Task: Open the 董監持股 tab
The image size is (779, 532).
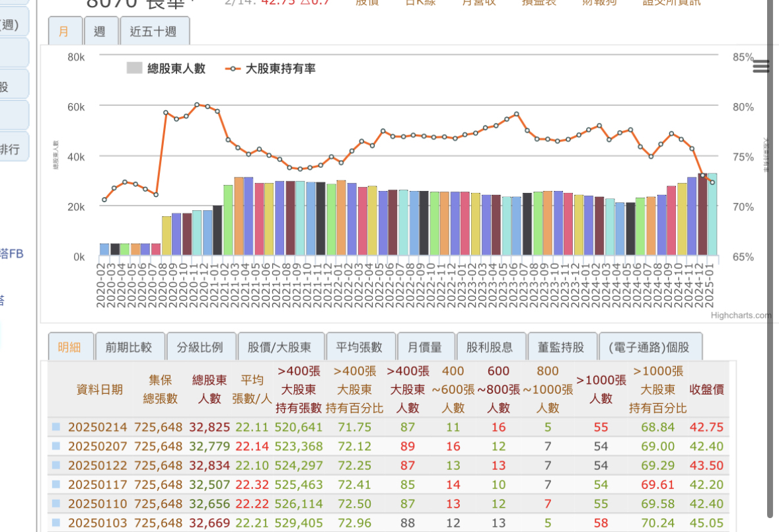Action: (x=561, y=347)
